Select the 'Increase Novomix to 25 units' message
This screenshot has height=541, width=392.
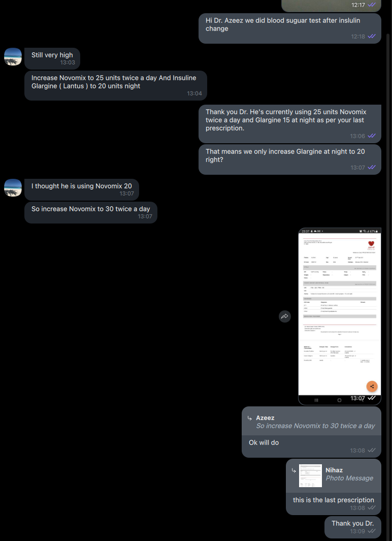coord(115,85)
